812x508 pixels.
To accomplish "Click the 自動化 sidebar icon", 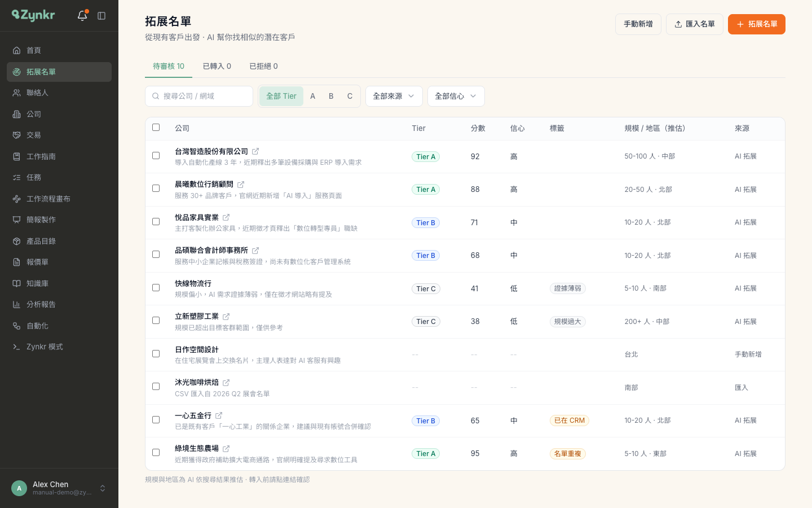I will pyautogui.click(x=17, y=326).
